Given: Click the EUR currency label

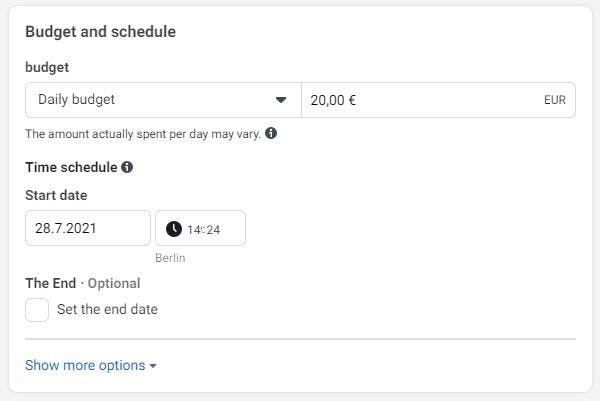Looking at the screenshot, I should pos(555,100).
